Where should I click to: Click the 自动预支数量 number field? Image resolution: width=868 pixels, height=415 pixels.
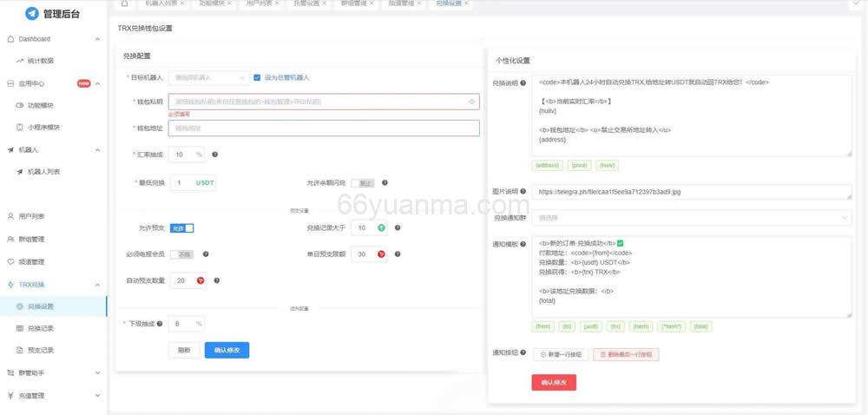point(188,281)
